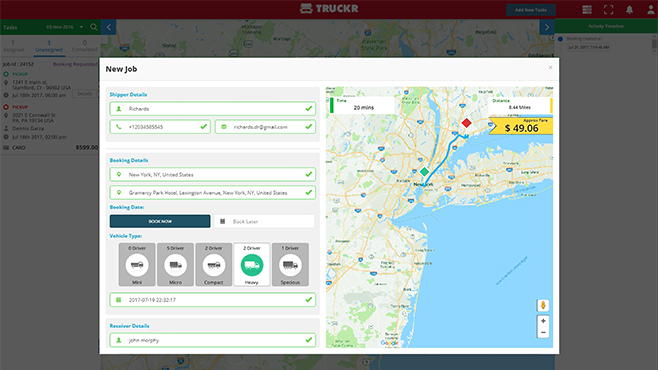Edit the booking datetime 2017-07-19 field
658x370 pixels.
click(x=213, y=300)
